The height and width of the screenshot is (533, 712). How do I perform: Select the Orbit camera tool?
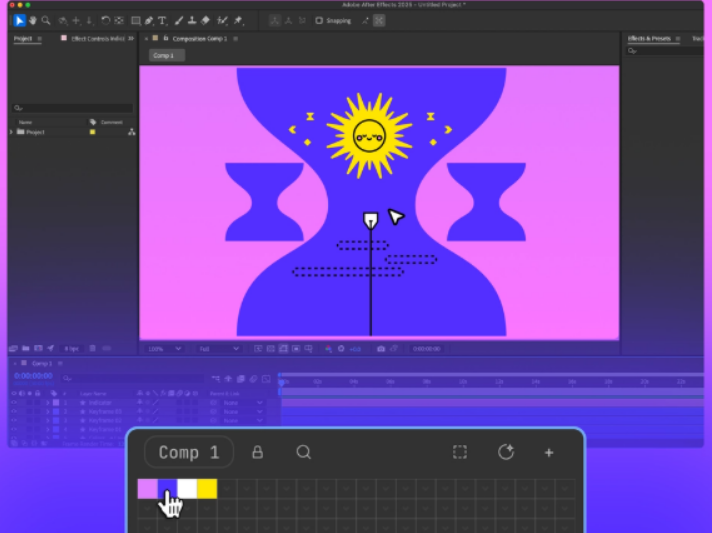64,20
